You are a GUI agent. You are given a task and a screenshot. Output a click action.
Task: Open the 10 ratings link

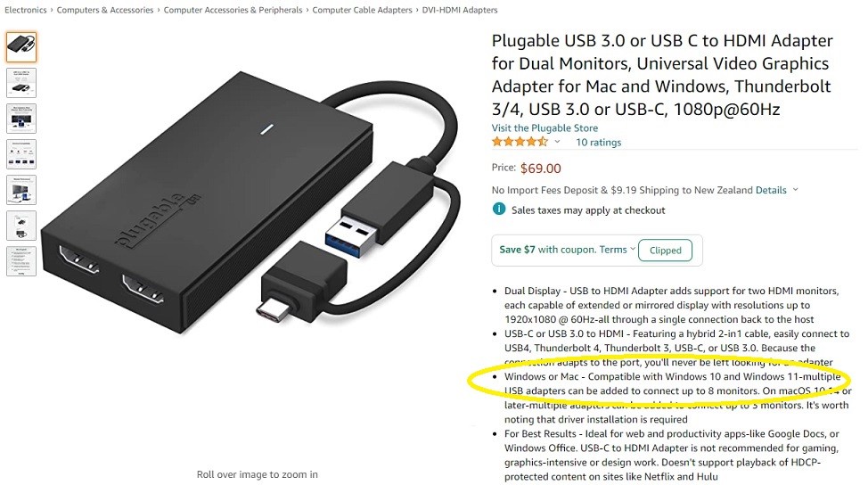(x=598, y=143)
